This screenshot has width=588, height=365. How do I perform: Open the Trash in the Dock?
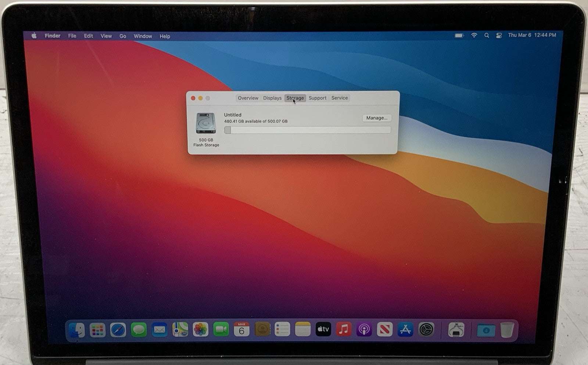pyautogui.click(x=506, y=330)
